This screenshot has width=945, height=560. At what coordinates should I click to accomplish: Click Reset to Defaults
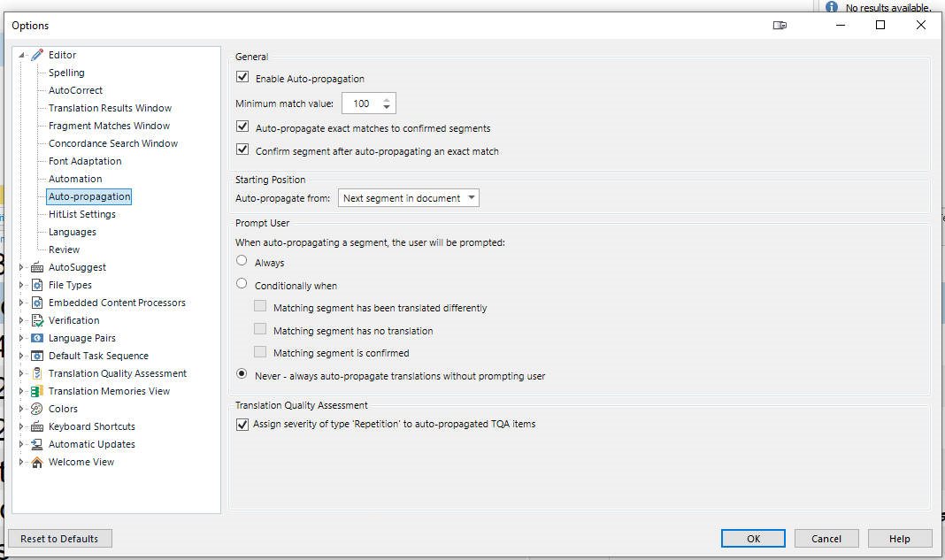(59, 538)
